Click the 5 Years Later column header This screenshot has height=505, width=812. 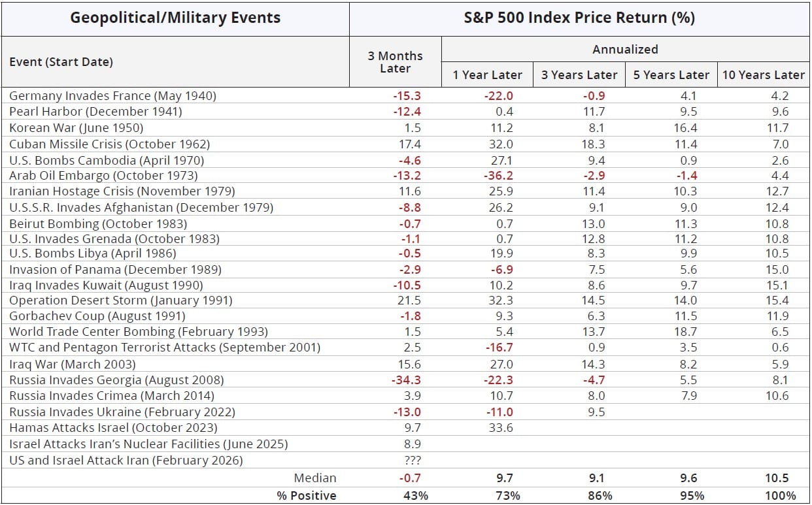(x=671, y=75)
